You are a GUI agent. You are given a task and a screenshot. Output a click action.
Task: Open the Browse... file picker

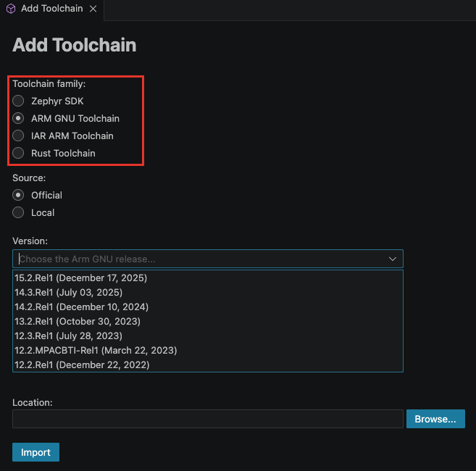[x=435, y=419]
